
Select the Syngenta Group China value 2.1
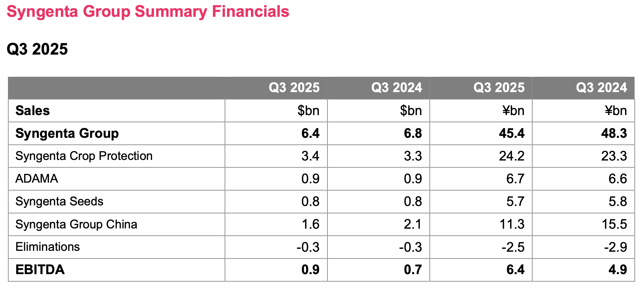(x=412, y=224)
